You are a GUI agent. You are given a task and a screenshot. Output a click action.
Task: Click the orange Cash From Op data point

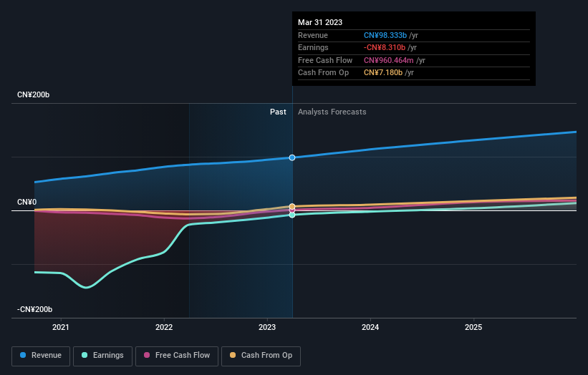pos(292,206)
